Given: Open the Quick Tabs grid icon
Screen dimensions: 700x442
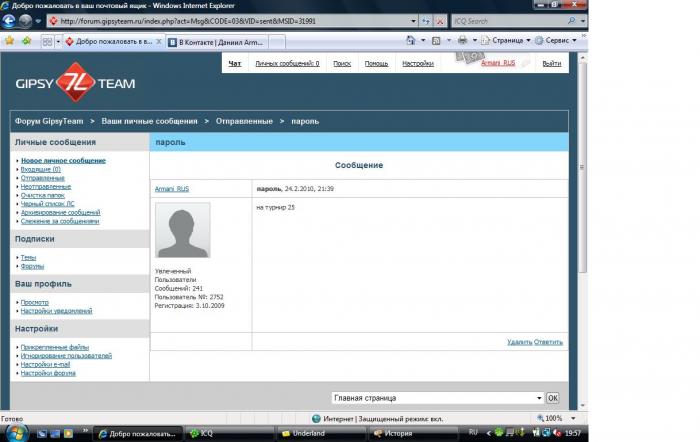Looking at the screenshot, I should pyautogui.click(x=47, y=42).
